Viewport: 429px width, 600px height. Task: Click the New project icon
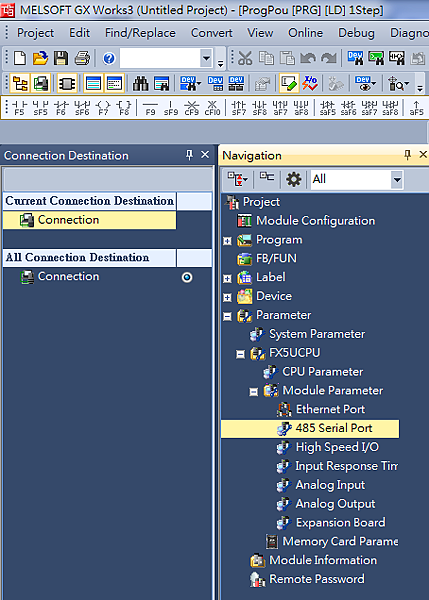(20, 58)
